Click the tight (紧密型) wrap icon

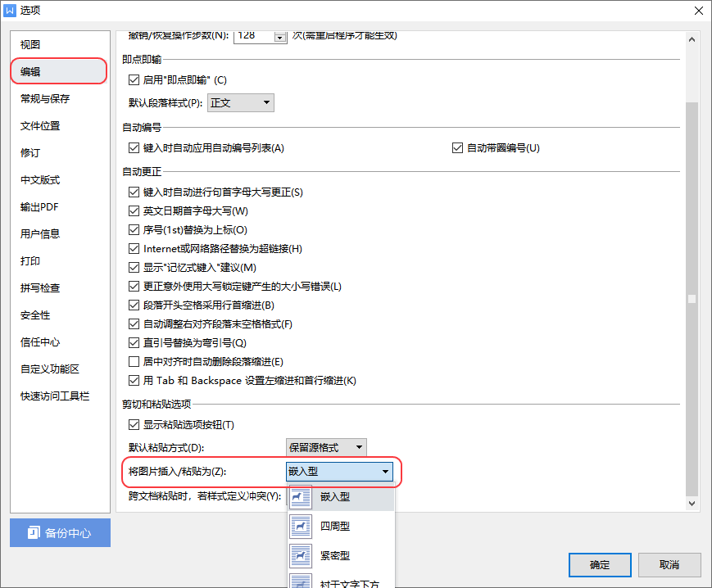click(301, 556)
